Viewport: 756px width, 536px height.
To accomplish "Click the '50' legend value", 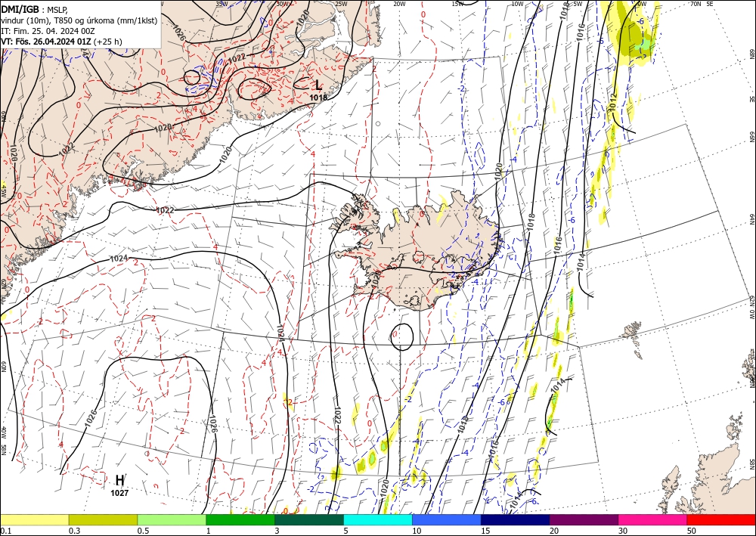I will coord(691,531).
